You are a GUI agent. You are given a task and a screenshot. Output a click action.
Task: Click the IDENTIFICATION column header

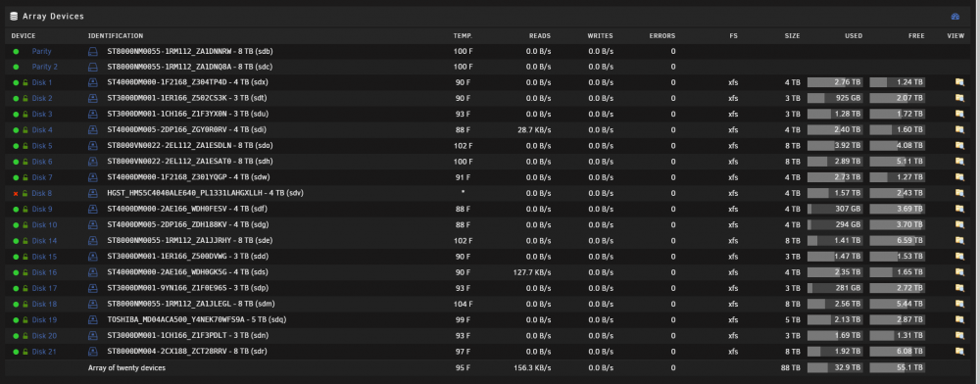(x=116, y=36)
